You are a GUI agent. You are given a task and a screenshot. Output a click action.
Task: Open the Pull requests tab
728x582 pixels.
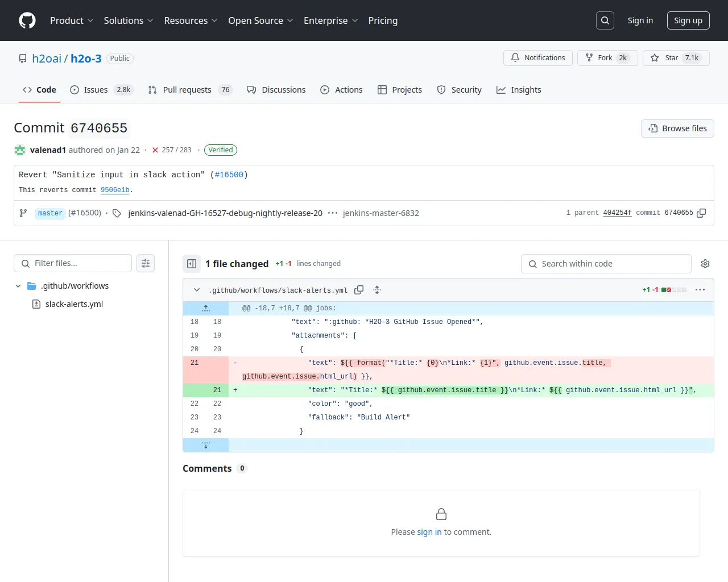click(x=190, y=90)
